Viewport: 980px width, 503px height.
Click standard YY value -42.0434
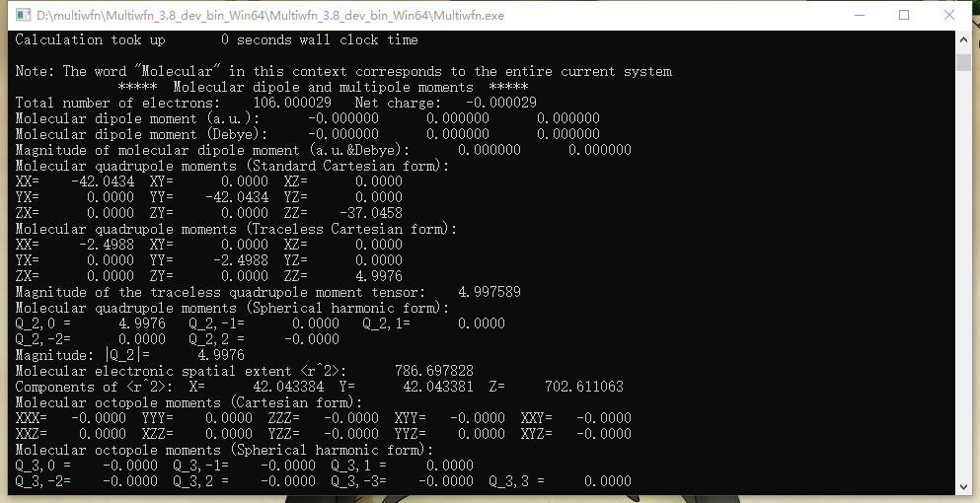pyautogui.click(x=237, y=197)
